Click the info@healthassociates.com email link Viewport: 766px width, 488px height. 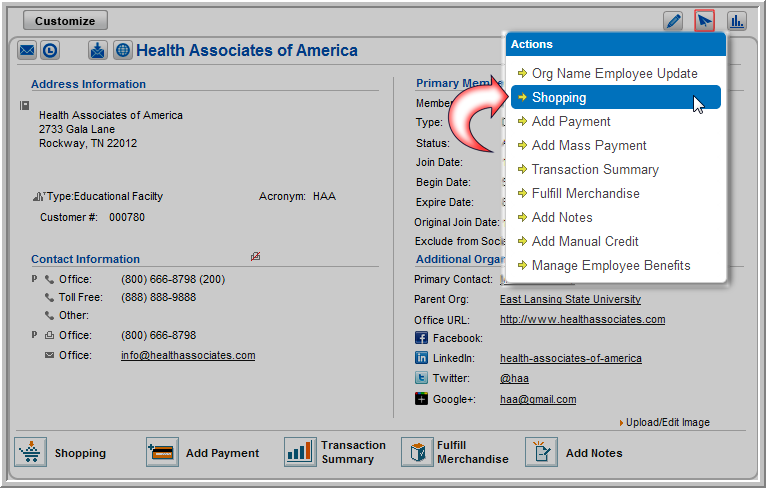point(188,355)
